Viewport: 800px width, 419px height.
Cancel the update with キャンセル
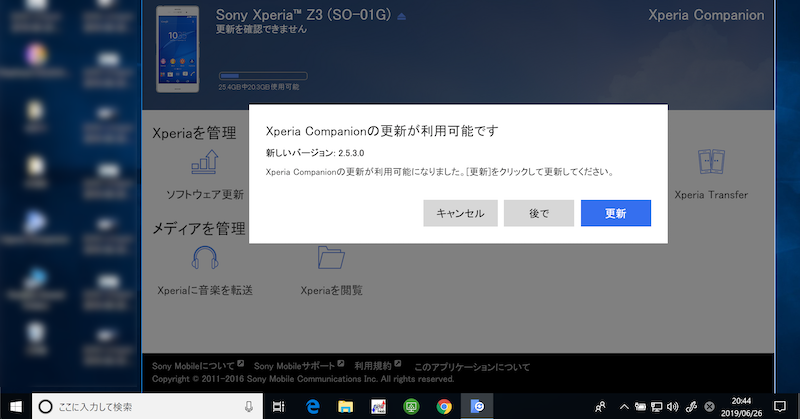(x=460, y=213)
